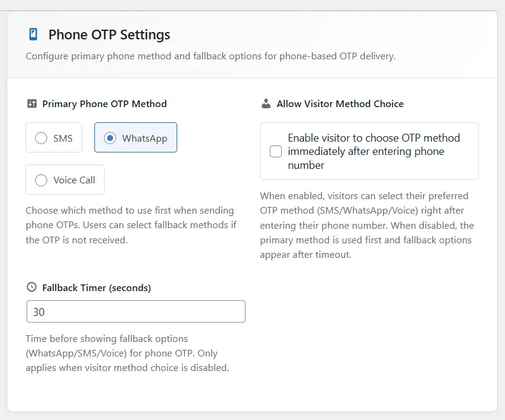Click the Fallback Timer (seconds) label
This screenshot has width=505, height=420.
pos(97,287)
